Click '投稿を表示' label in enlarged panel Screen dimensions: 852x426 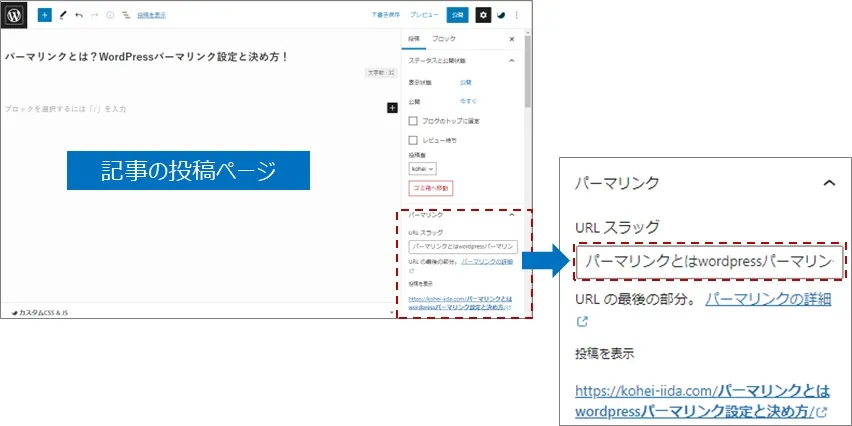click(605, 354)
